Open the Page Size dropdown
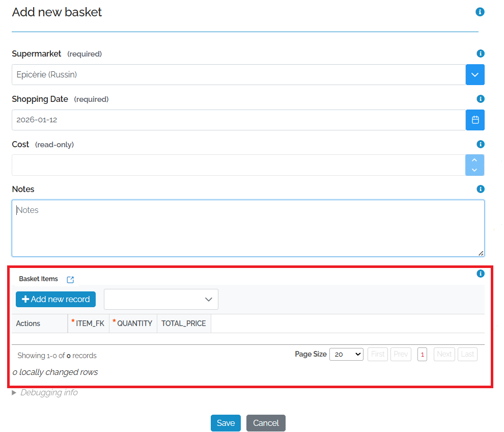The image size is (504, 432). click(346, 354)
